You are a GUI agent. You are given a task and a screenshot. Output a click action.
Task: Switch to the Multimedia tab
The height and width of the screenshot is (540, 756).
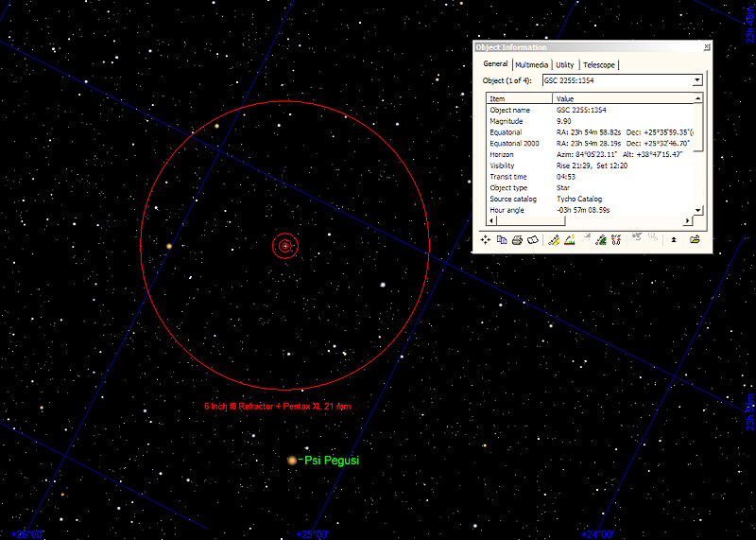[x=531, y=64]
